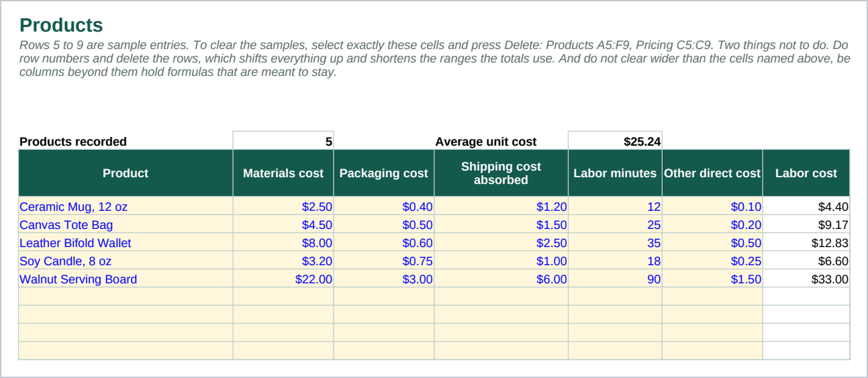Select the $25.24 average cost cell
This screenshot has width=868, height=378.
615,141
